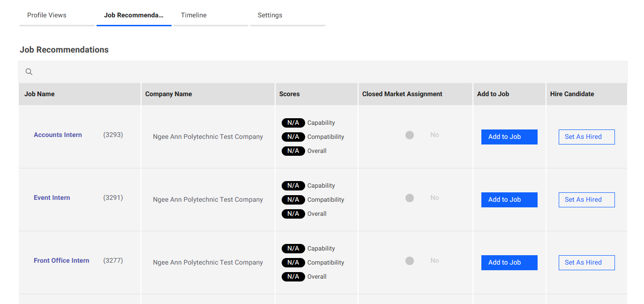The width and height of the screenshot is (644, 304).
Task: Add candidate to Front Office Intern job
Action: click(x=509, y=263)
